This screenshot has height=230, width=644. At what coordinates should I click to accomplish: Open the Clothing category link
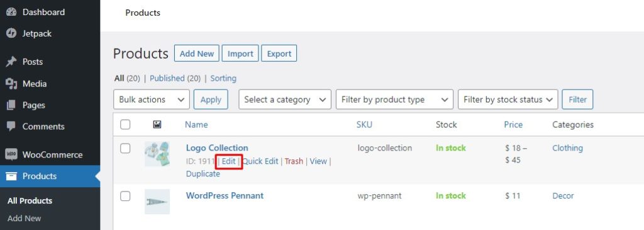point(568,147)
